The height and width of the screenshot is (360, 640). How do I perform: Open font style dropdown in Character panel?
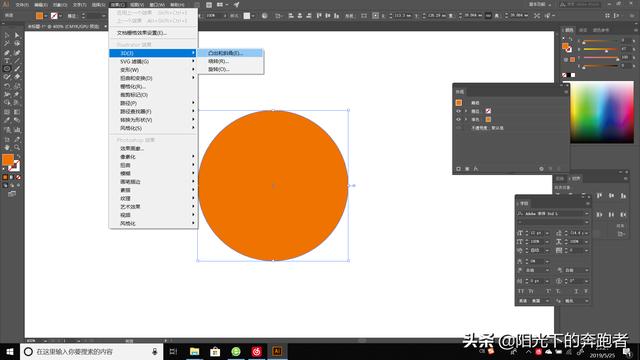[x=587, y=222]
